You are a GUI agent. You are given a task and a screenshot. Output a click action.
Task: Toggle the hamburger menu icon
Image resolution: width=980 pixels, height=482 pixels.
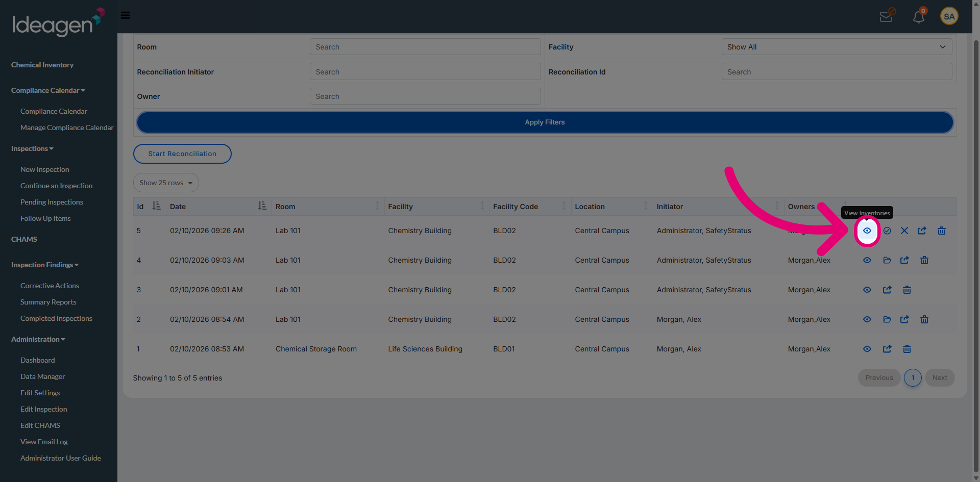click(x=125, y=15)
